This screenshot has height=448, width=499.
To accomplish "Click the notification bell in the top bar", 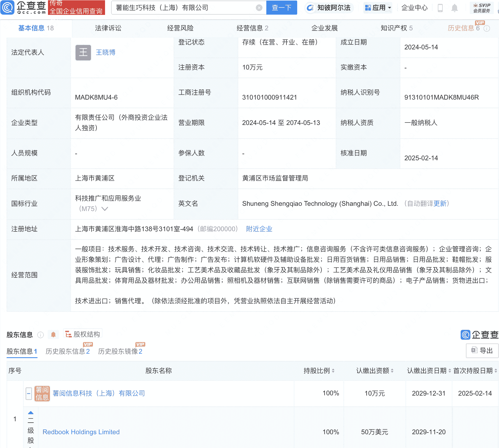I will [x=455, y=8].
